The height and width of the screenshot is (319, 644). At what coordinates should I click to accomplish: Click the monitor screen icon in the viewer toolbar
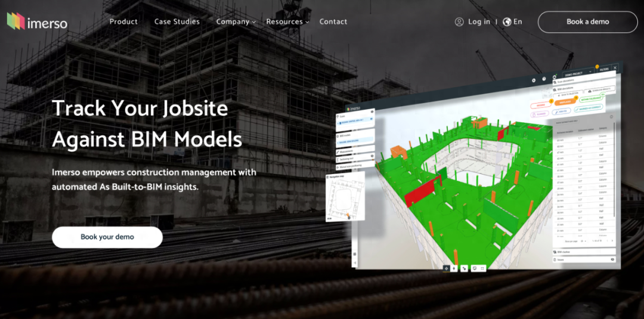[475, 268]
